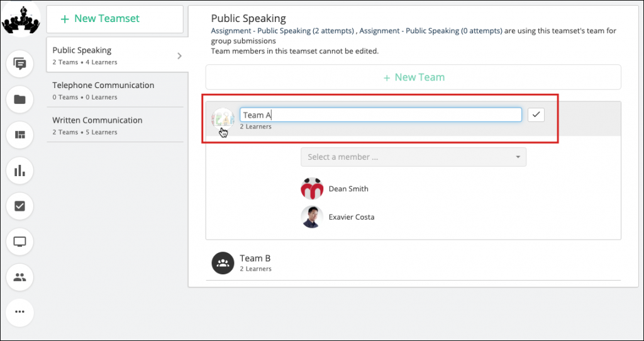The width and height of the screenshot is (644, 341).
Task: Create a New Teamset
Action: [x=114, y=19]
